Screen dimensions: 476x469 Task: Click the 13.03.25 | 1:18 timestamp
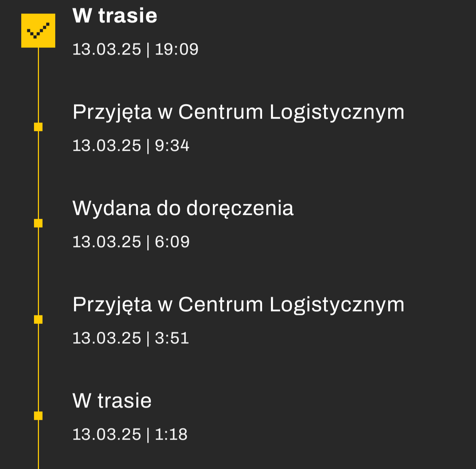130,434
